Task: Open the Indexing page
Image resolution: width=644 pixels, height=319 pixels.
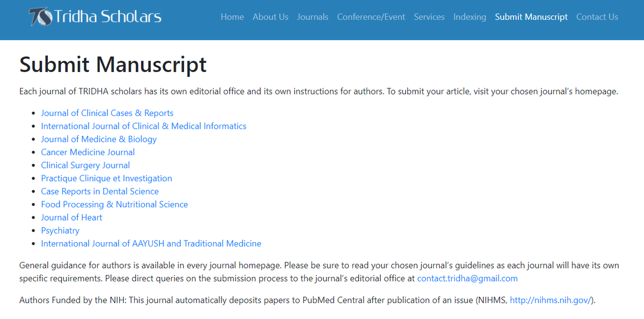Action: pyautogui.click(x=470, y=17)
